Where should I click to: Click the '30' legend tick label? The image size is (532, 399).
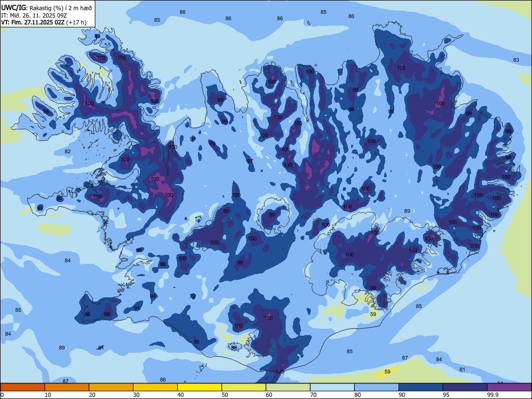136,395
